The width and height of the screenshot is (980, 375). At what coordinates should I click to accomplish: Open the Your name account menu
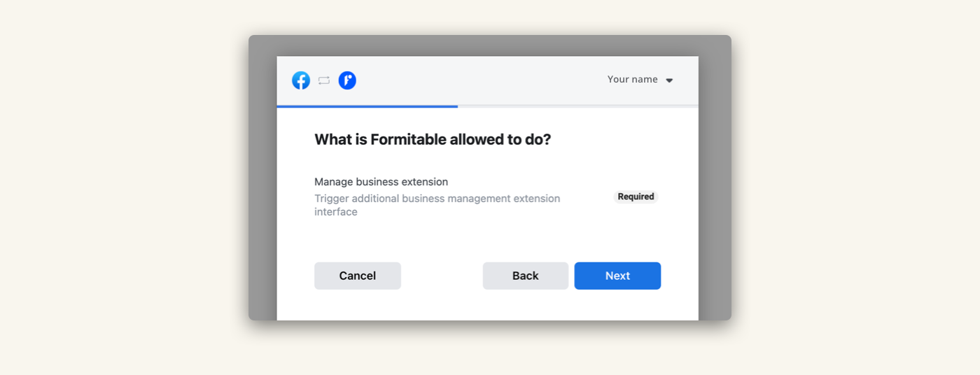click(640, 80)
